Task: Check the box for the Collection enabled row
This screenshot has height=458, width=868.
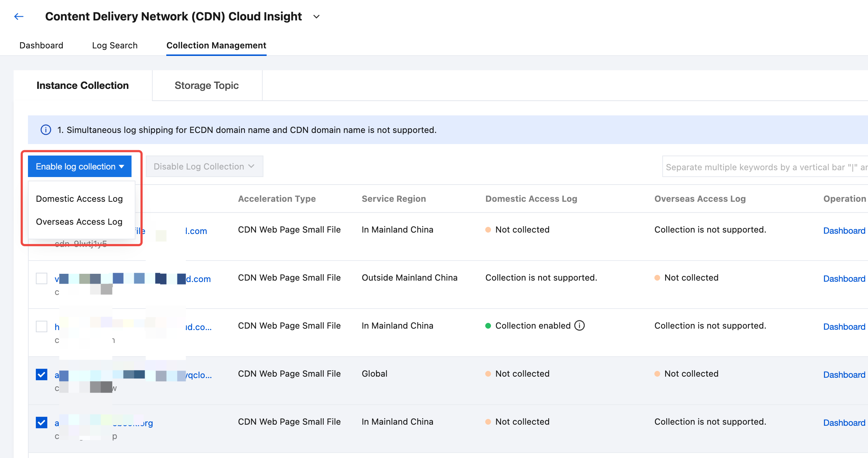Action: pyautogui.click(x=42, y=326)
